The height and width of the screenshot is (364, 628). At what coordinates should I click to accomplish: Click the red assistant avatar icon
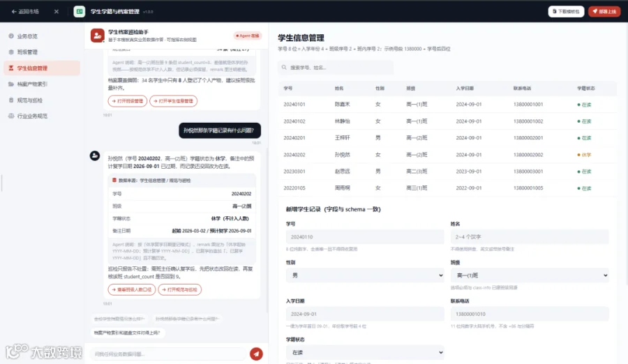(x=97, y=36)
